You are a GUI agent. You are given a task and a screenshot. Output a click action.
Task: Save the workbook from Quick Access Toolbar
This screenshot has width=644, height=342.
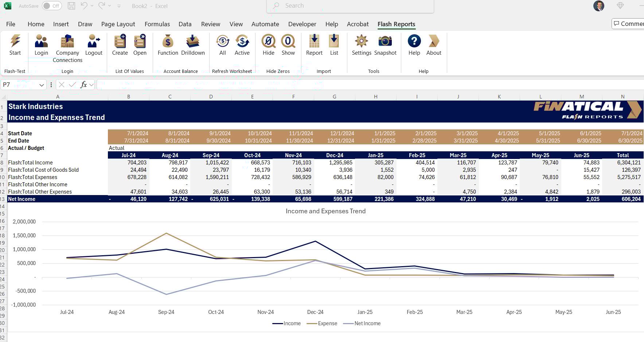pyautogui.click(x=71, y=6)
